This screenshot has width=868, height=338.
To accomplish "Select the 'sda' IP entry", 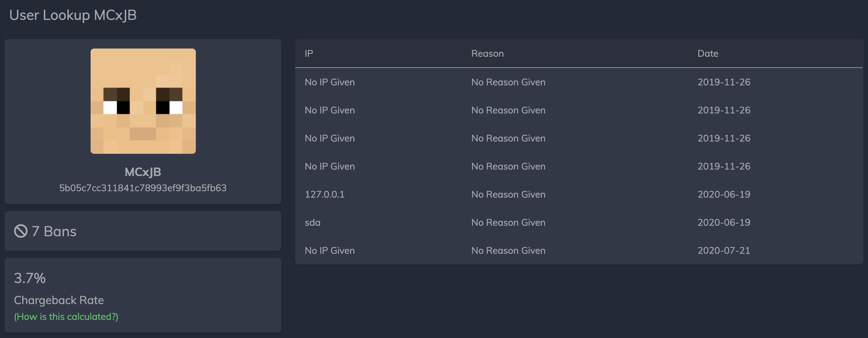I will point(312,223).
